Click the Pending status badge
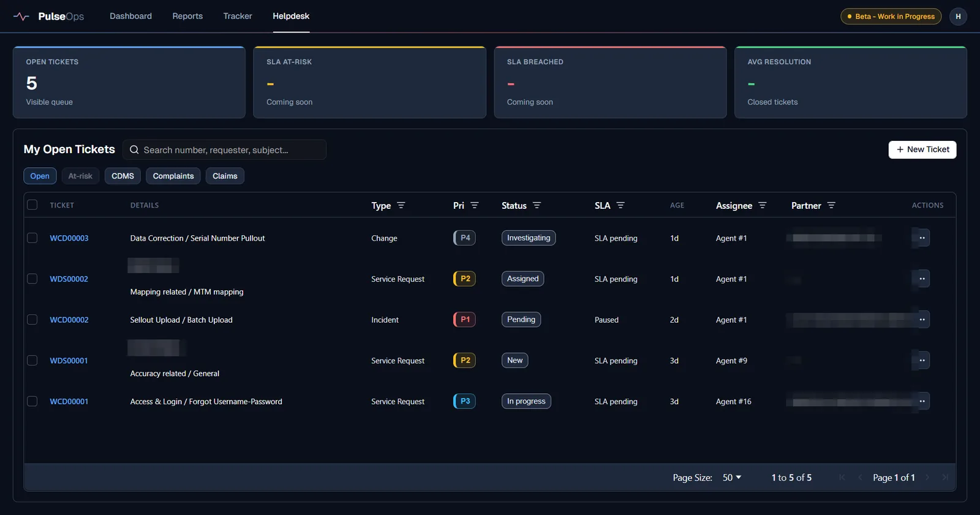Image resolution: width=980 pixels, height=515 pixels. pyautogui.click(x=521, y=320)
